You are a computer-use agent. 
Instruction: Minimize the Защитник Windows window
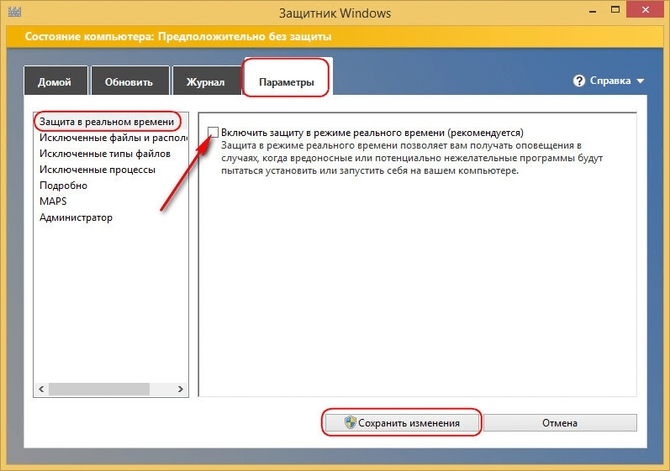[x=593, y=10]
